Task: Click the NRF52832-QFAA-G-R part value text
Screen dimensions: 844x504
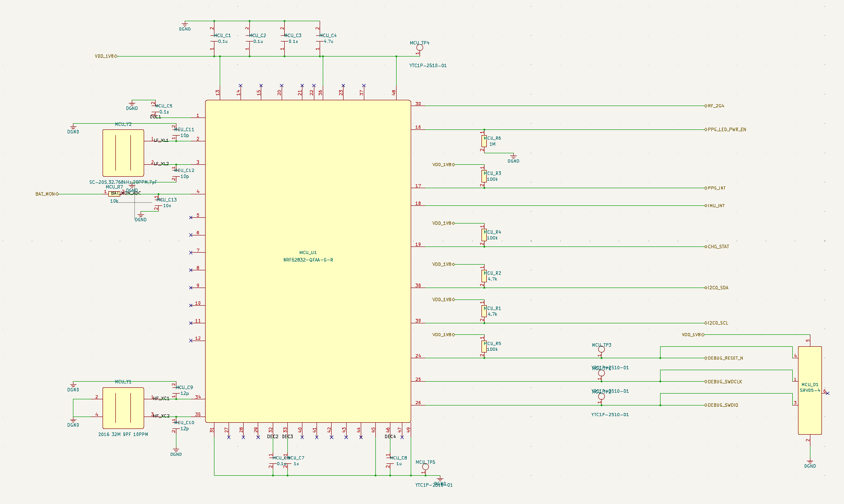Action: [308, 260]
